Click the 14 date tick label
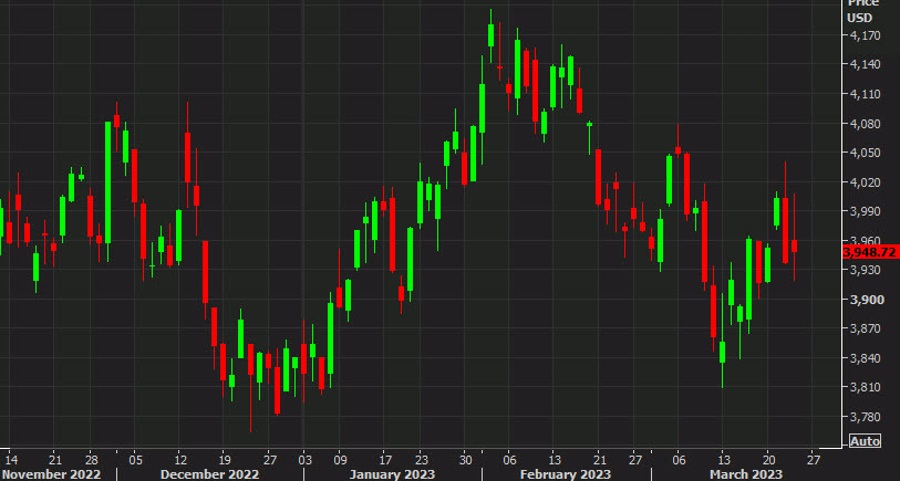This screenshot has height=481, width=900. (x=10, y=460)
